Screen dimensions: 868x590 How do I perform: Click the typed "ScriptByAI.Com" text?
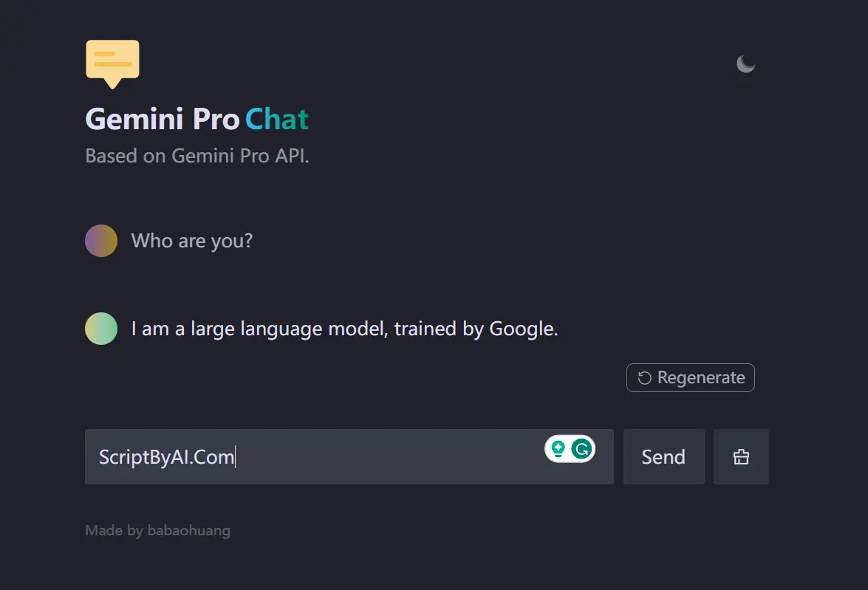166,457
